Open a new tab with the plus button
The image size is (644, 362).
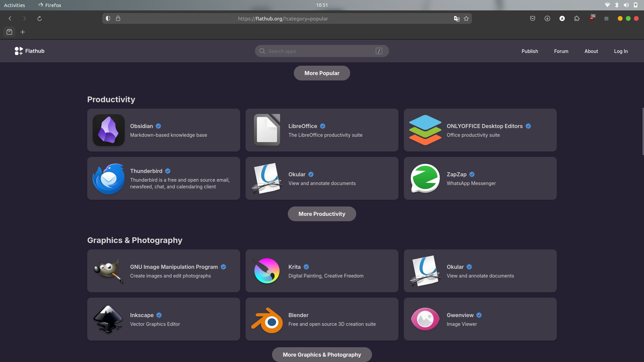[23, 32]
